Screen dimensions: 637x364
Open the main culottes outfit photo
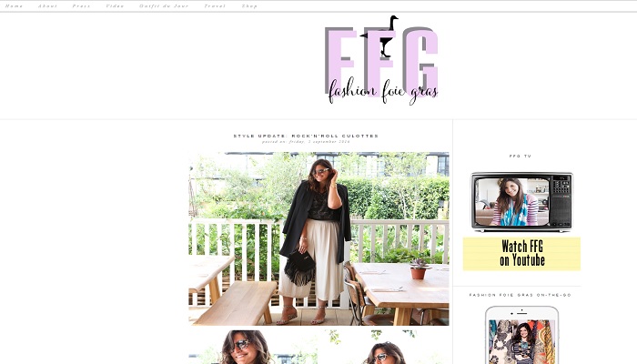(318, 238)
